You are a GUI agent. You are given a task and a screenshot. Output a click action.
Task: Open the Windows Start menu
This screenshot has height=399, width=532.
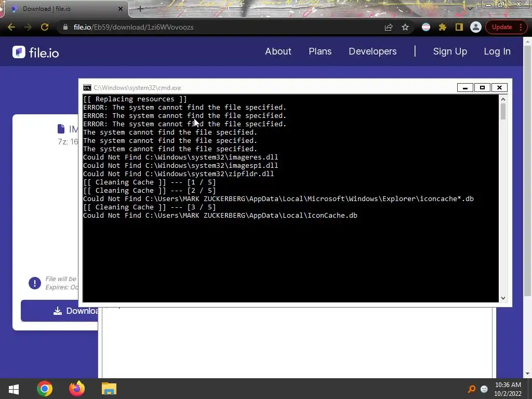(x=14, y=389)
